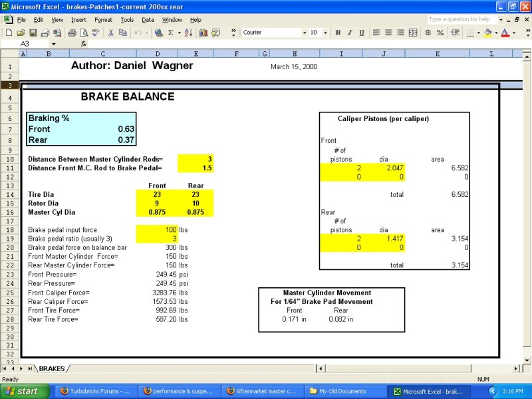Open the Edit menu
Viewport: 532px width, 399px height.
coord(39,20)
